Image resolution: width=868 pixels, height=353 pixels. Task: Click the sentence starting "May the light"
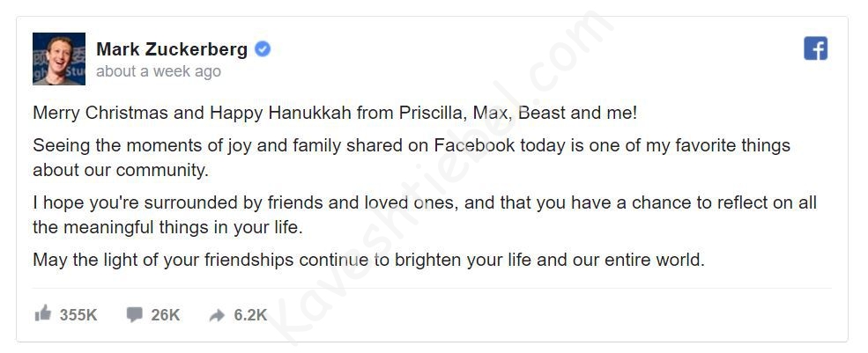368,260
